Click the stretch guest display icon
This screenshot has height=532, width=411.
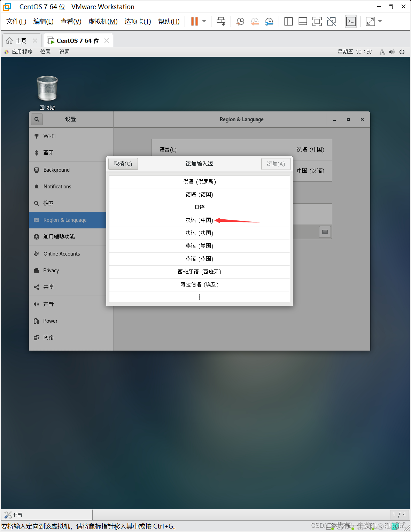[x=370, y=22]
